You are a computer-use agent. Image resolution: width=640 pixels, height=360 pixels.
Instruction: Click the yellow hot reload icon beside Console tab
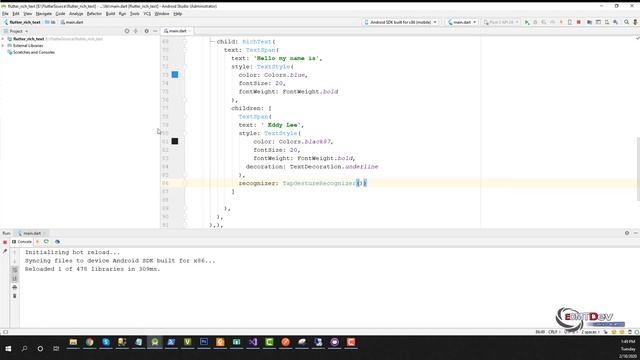tap(38, 242)
